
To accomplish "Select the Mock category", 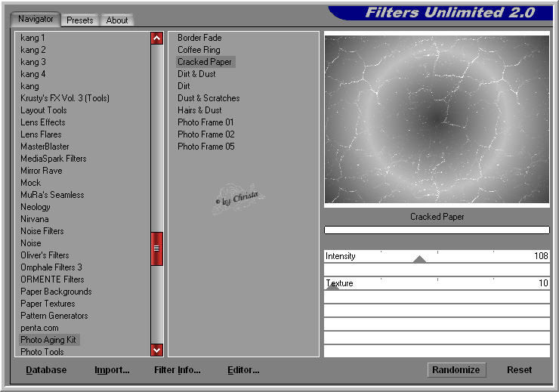I will click(31, 184).
